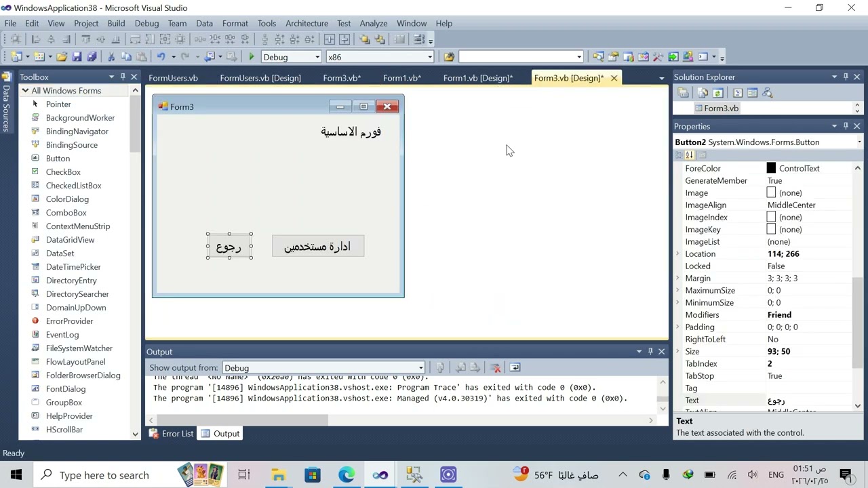Viewport: 868px width, 488px height.
Task: Open the Format menu
Action: point(235,23)
